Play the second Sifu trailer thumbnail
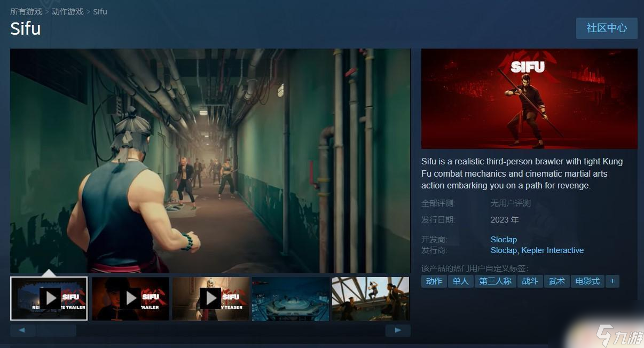The width and height of the screenshot is (644, 348). tap(130, 298)
